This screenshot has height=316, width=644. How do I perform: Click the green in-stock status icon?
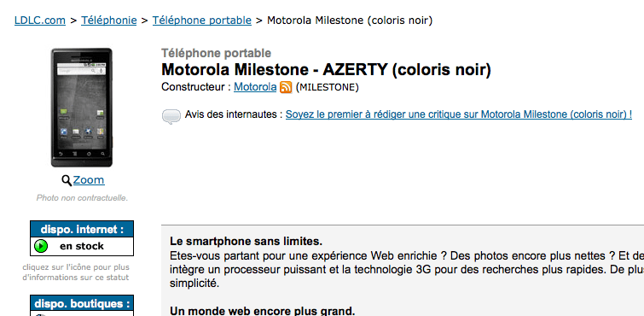coord(41,246)
